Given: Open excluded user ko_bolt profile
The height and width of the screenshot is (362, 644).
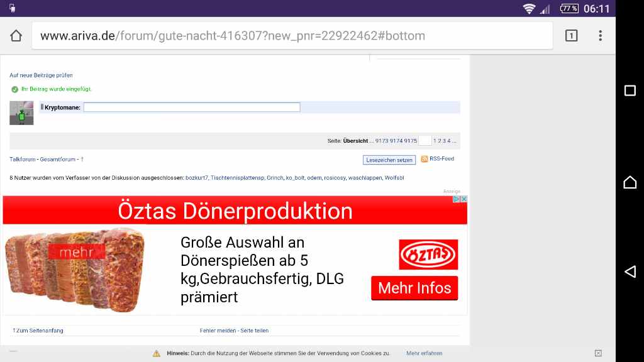Looking at the screenshot, I should point(296,178).
